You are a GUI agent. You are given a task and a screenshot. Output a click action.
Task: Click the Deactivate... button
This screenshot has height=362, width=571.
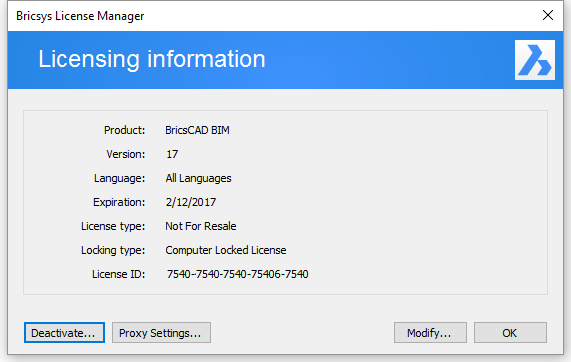tap(64, 333)
